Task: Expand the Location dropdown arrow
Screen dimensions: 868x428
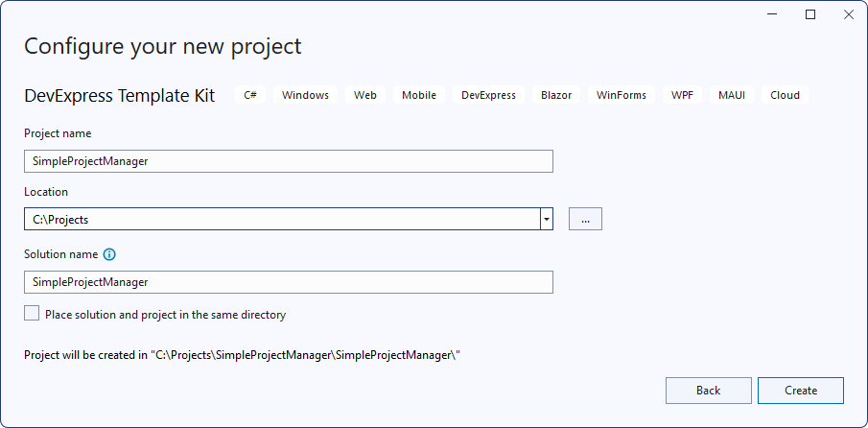Action: pos(547,219)
